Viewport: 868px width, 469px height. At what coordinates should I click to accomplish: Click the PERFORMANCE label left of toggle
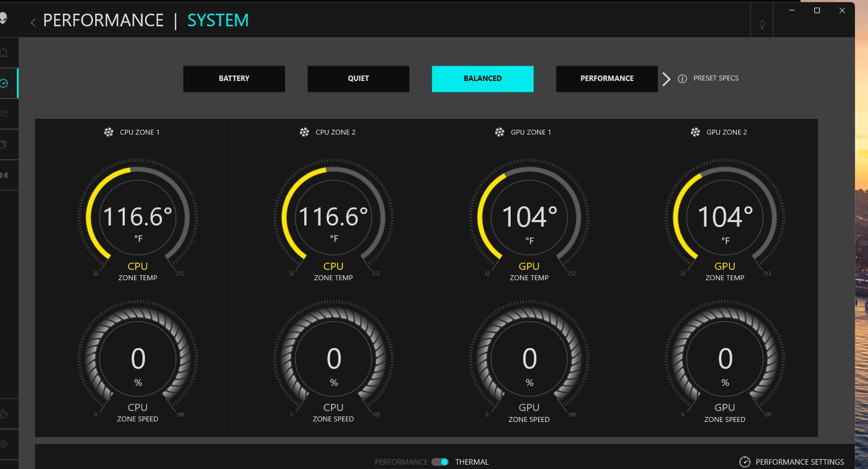401,462
